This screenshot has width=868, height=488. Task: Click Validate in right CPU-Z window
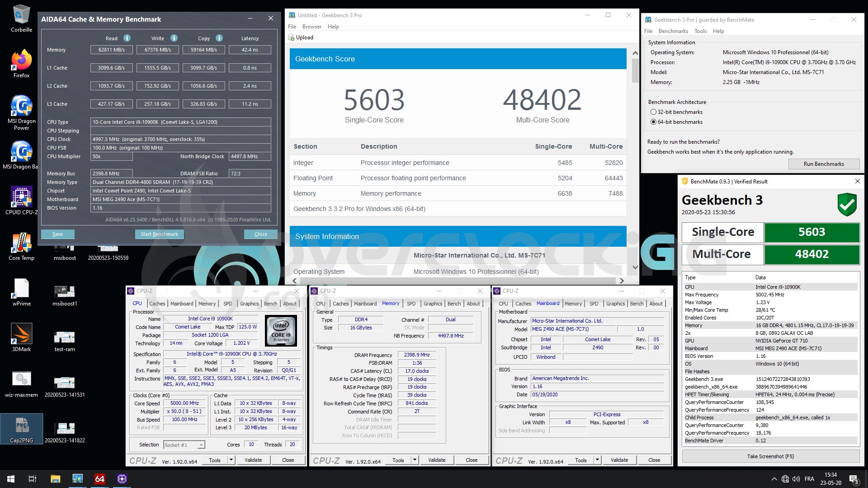pyautogui.click(x=619, y=460)
